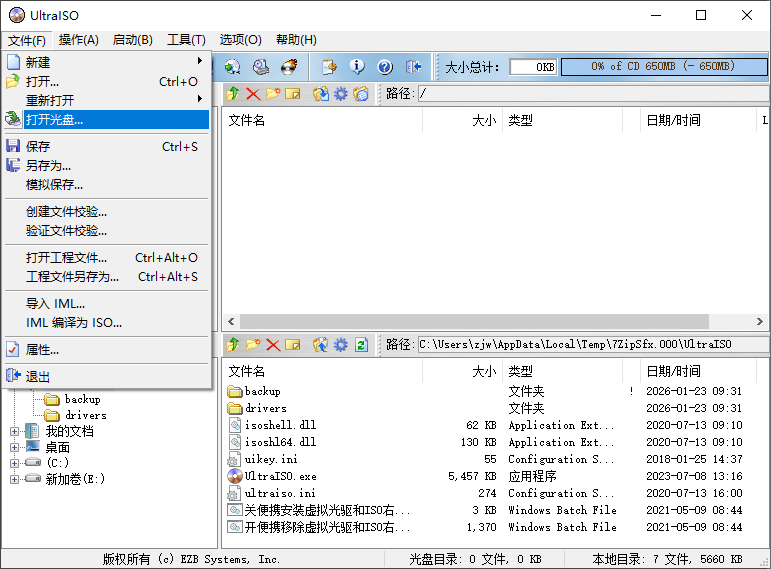Choose 打开工程文件... menu entry

(x=107, y=258)
